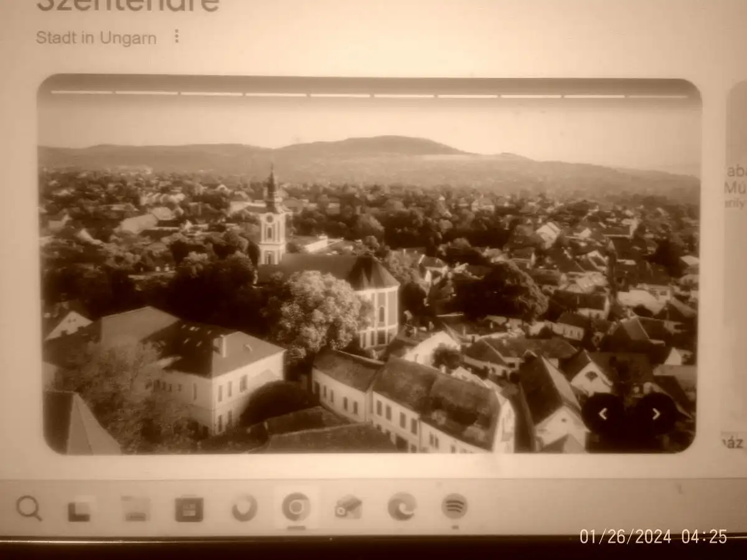This screenshot has height=560, width=747.
Task: Open three-dot menu beside Stadt in Ungarn
Action: 176,37
